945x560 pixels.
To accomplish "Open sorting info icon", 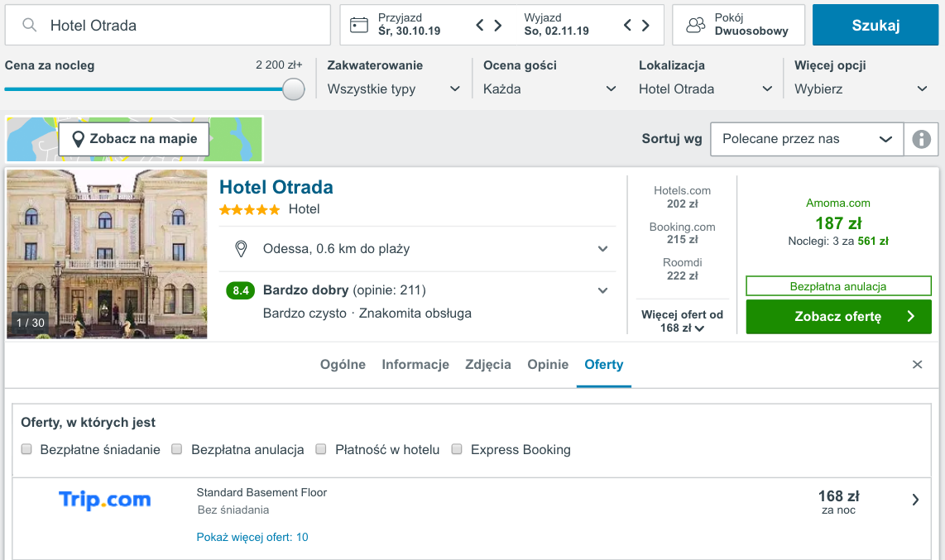I will pos(921,139).
